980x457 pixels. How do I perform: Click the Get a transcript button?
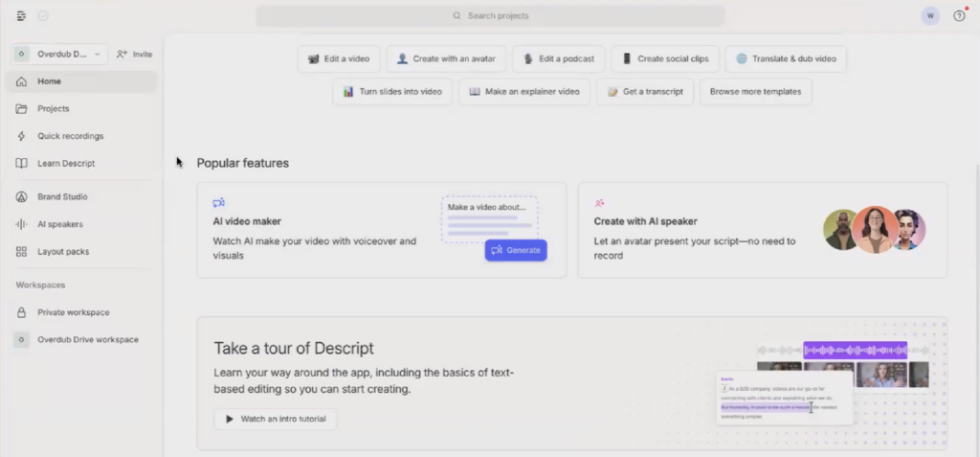click(645, 91)
